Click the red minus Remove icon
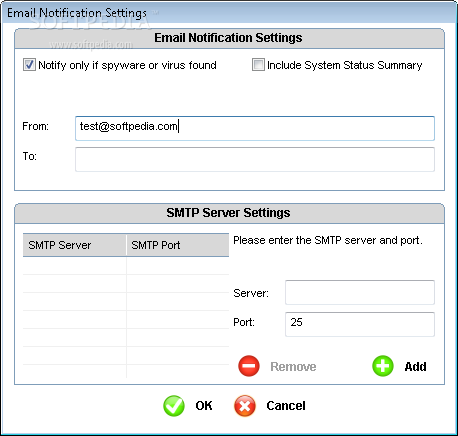This screenshot has width=458, height=436. point(249,366)
